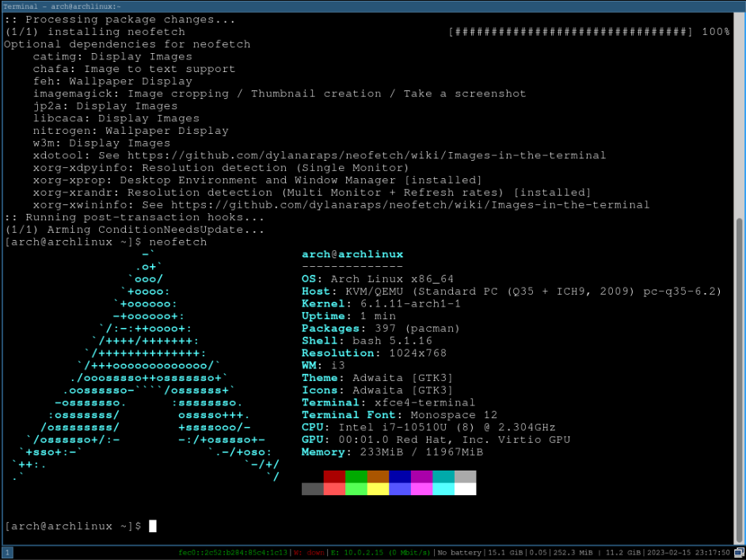Click the 'WM: i3' line
This screenshot has width=746, height=560.
(x=324, y=366)
